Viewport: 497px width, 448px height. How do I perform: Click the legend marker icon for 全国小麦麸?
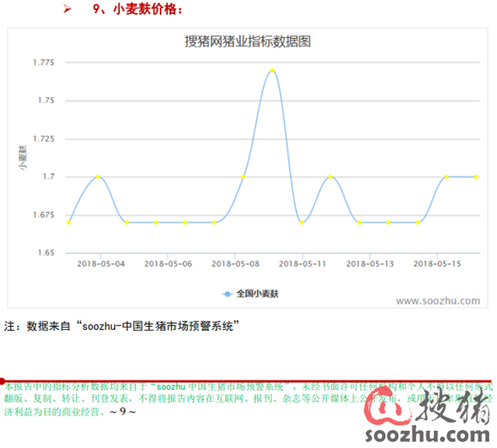click(227, 294)
